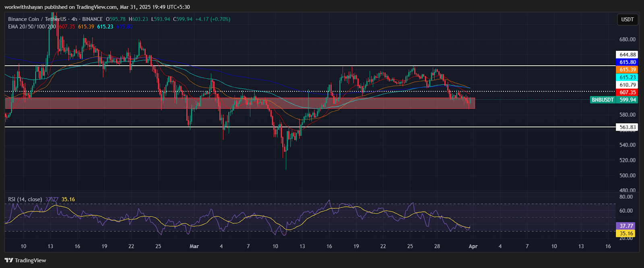
Task: Click the 610.79 dotted line price label
Action: point(627,85)
